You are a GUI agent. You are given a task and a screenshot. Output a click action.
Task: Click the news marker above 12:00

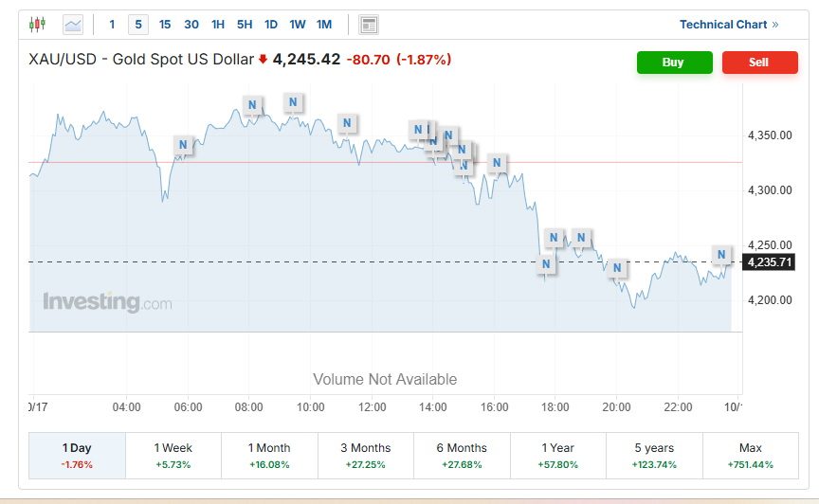(348, 123)
